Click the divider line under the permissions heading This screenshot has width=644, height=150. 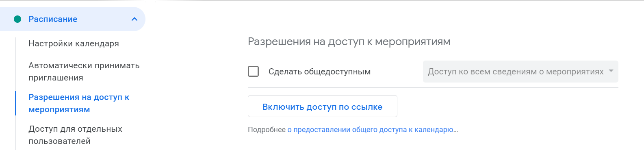(433, 55)
